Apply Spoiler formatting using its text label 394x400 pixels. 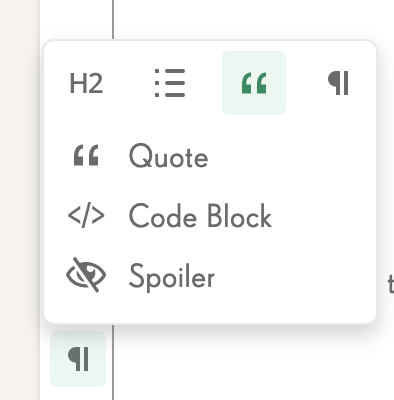172,277
